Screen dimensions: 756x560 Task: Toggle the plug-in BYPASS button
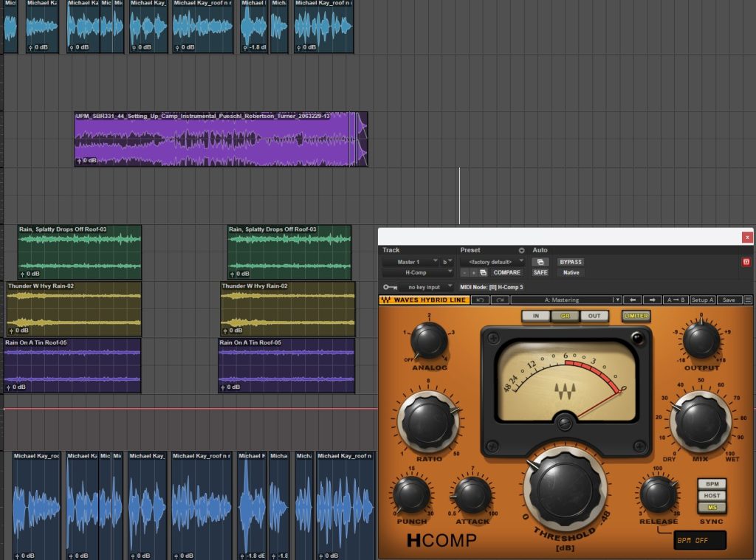[571, 262]
